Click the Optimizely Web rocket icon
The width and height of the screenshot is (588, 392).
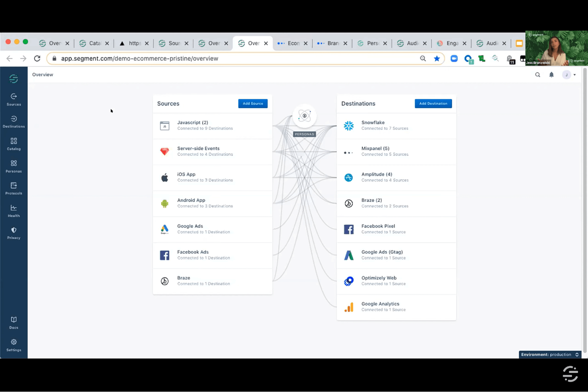348,281
